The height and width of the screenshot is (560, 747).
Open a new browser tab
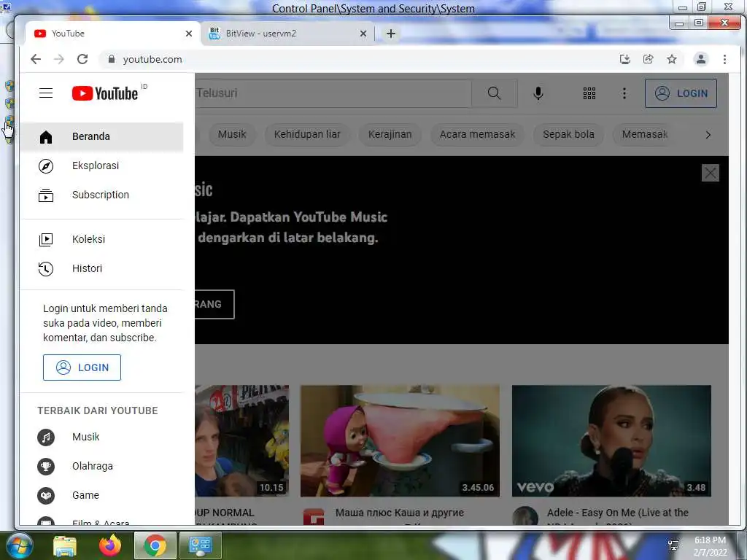[x=391, y=34]
